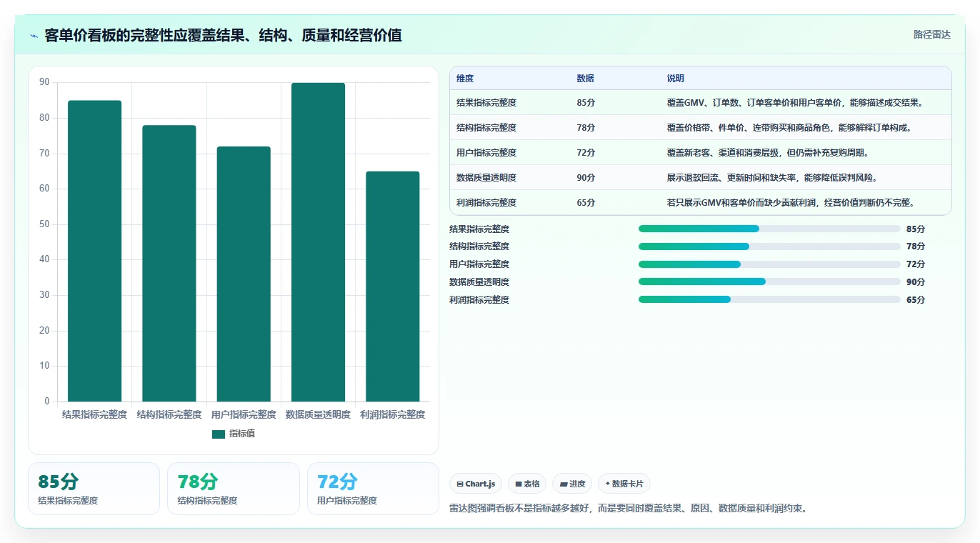Click the Chart.js tag chip
The width and height of the screenshot is (980, 543).
(476, 484)
